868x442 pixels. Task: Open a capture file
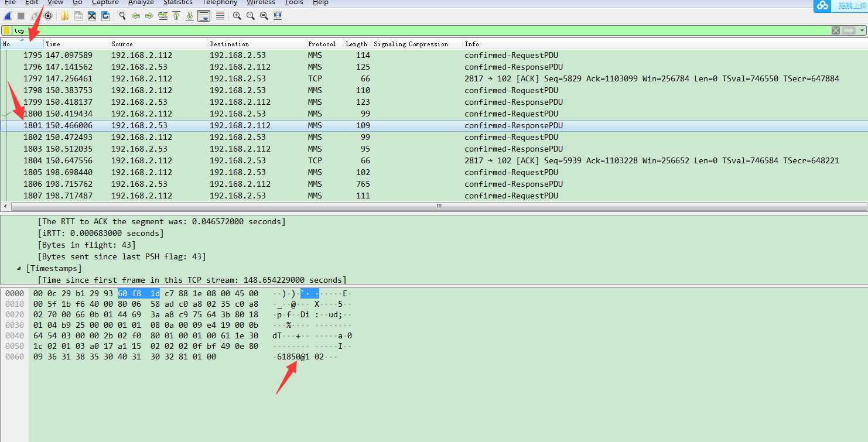[x=65, y=16]
